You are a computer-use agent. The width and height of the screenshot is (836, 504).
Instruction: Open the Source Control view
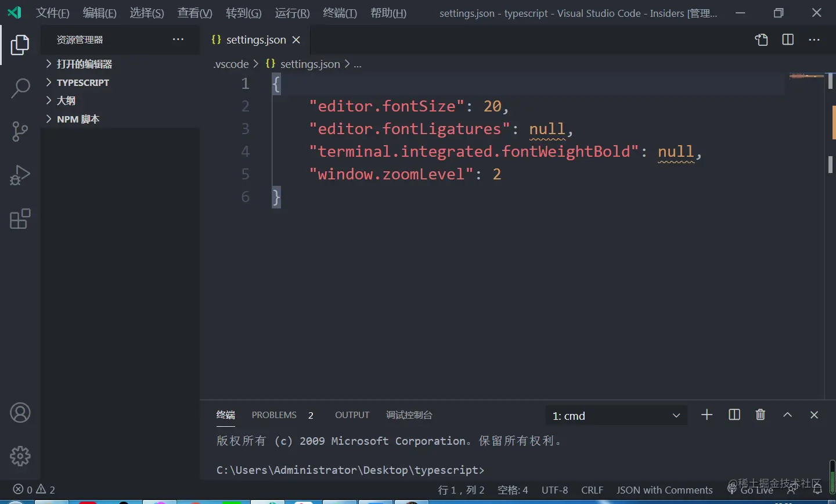click(20, 132)
